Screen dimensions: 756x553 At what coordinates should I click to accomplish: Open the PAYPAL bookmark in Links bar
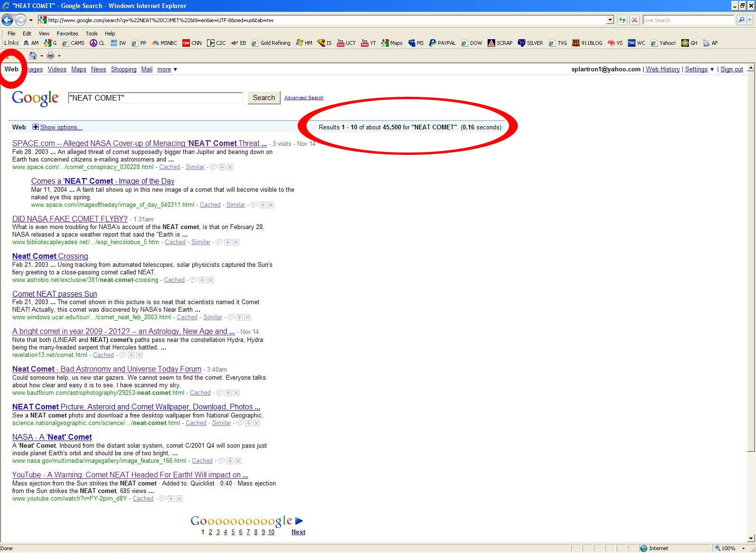442,43
